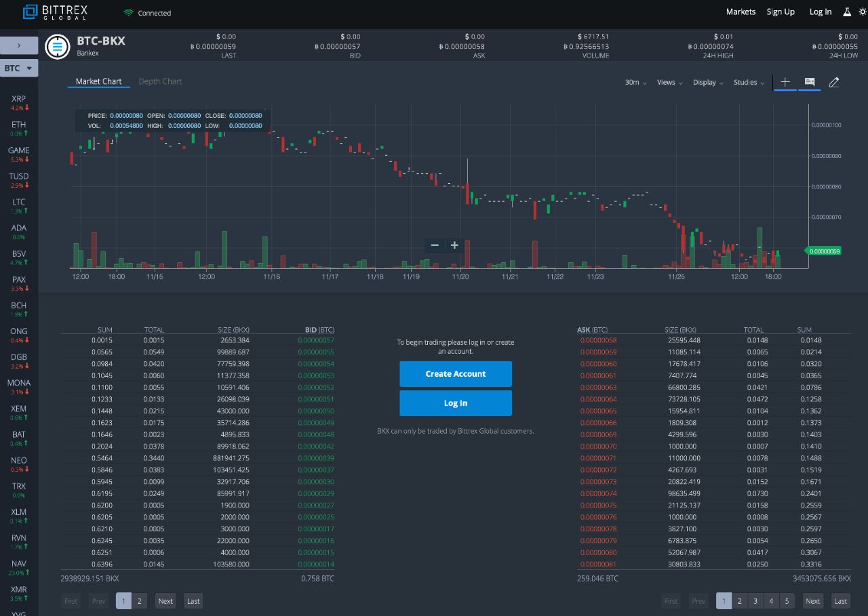The image size is (868, 616).
Task: Go to page 2 of bid orders
Action: 140,601
